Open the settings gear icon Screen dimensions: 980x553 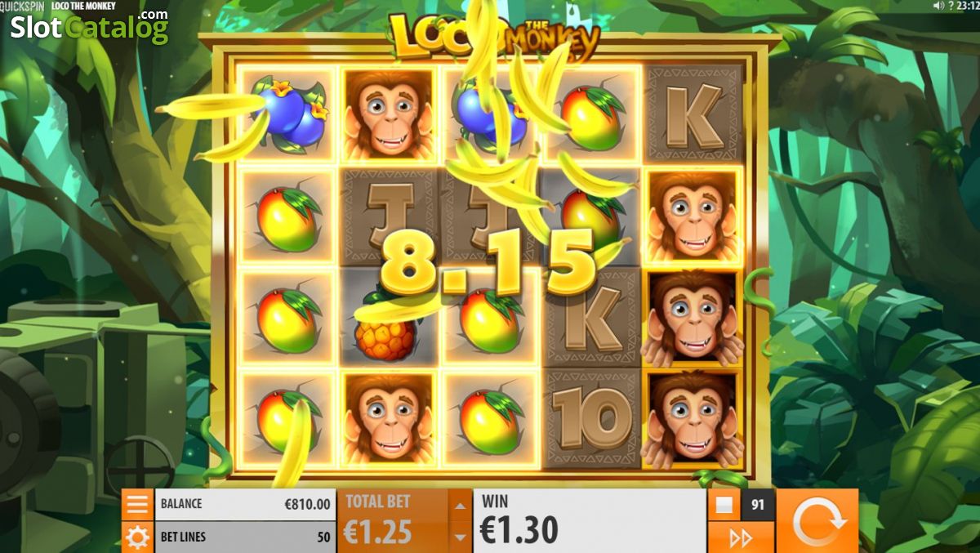coord(137,537)
